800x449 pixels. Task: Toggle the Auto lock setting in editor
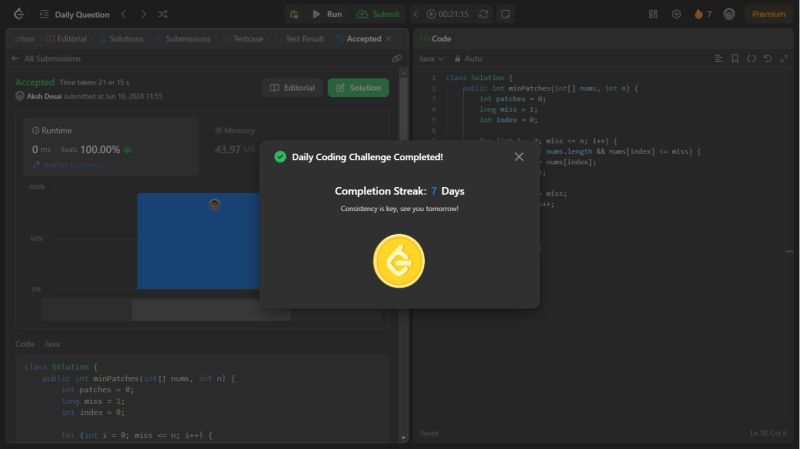(467, 59)
